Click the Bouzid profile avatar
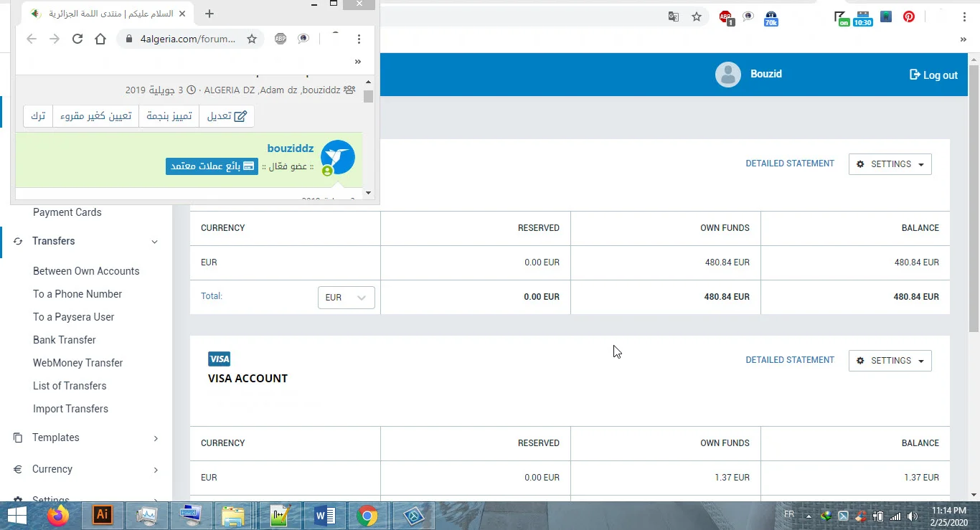Screen dimensions: 980x530 tap(727, 75)
